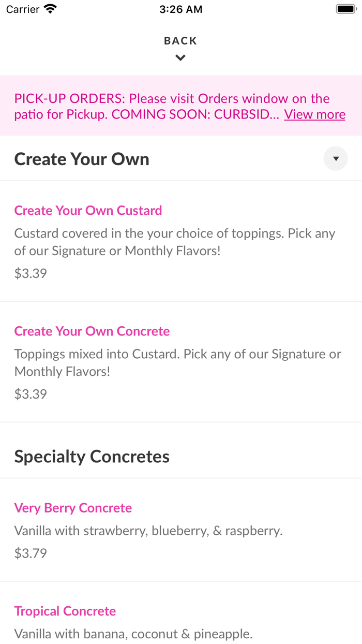Screen dimensions: 362x644
Task: Tap the strawberry, blueberry, raspberry description
Action: [x=148, y=531]
